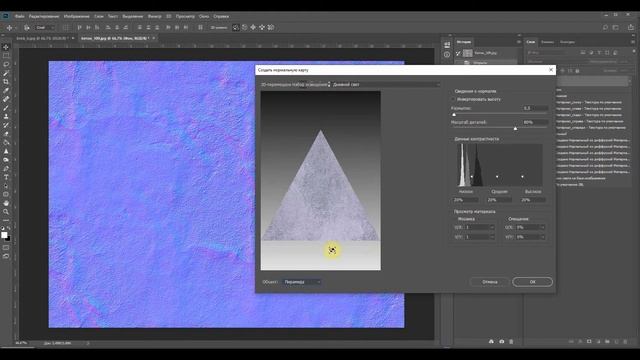Click the foreground color swatch in the toolbox
The height and width of the screenshot is (360, 640).
(4, 235)
